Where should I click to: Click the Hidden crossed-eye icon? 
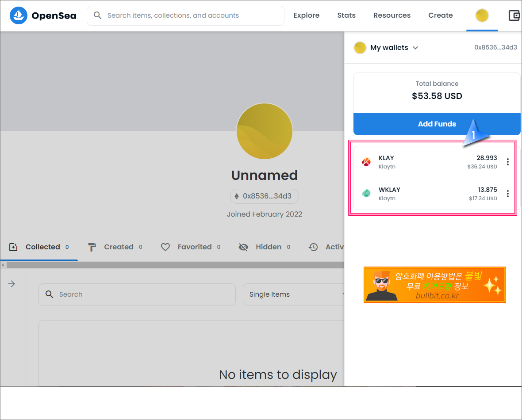coord(243,247)
